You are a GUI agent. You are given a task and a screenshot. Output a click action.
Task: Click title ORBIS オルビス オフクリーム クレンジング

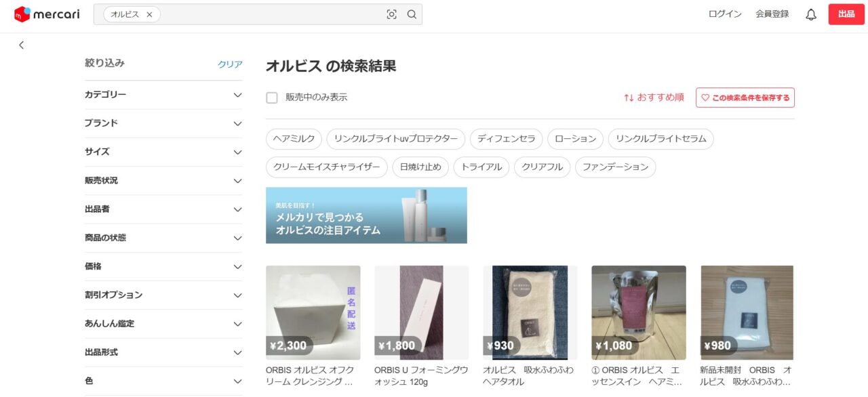click(310, 376)
